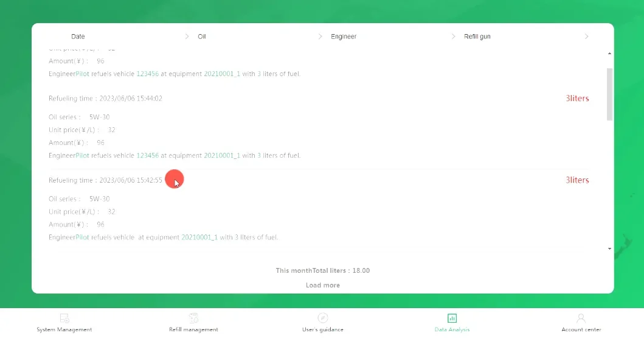Click the scrollbar down arrow
Image resolution: width=644 pixels, height=338 pixels.
coord(609,248)
